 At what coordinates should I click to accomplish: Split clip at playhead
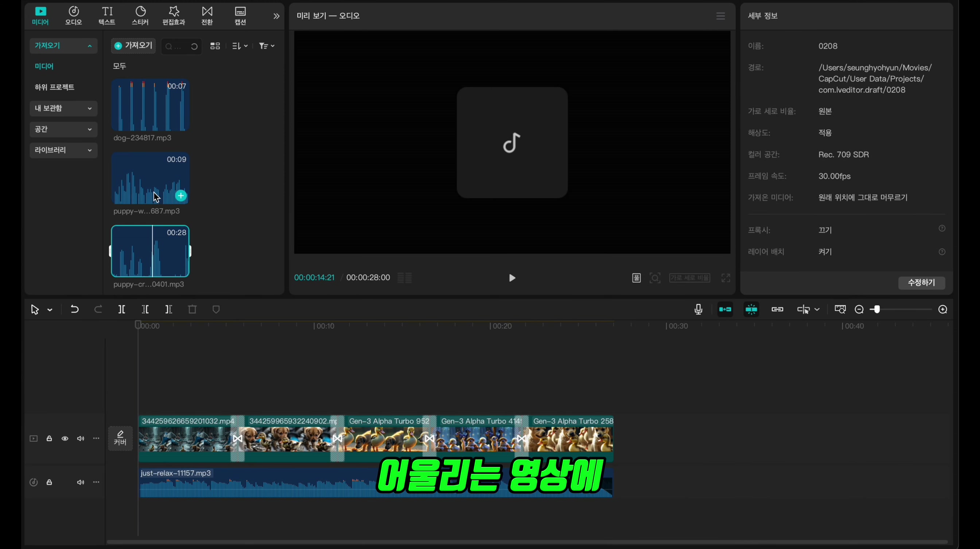(x=122, y=310)
